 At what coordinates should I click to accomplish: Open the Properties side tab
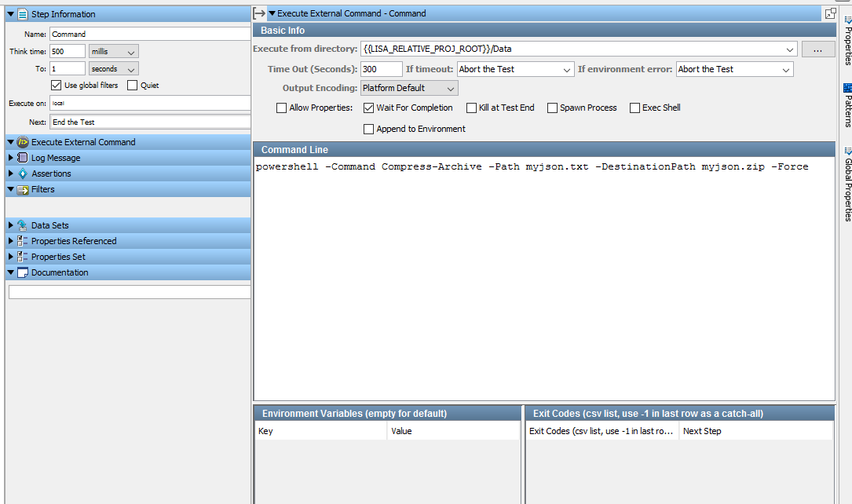coord(847,42)
